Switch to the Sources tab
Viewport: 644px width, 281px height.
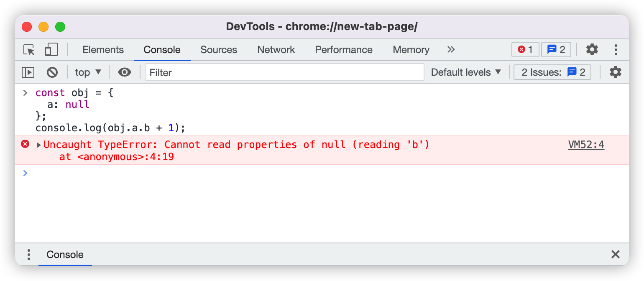tap(219, 50)
